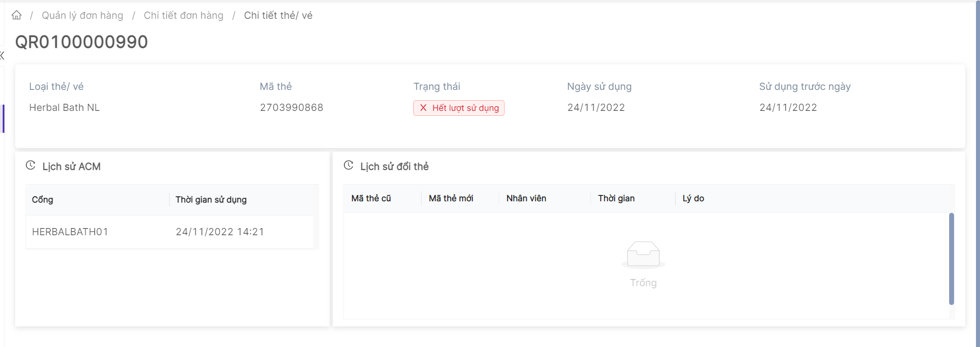Viewport: 980px width, 347px height.
Task: Click the X icon in the status tag
Action: [423, 108]
